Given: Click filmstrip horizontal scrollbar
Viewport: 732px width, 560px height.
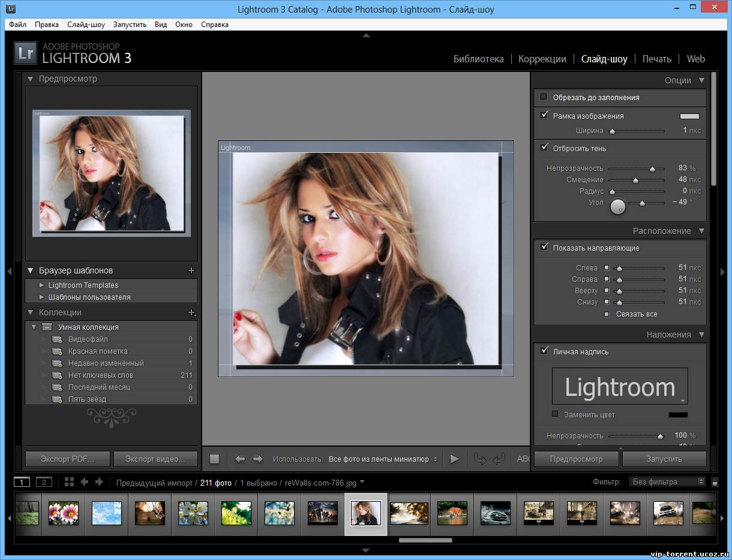Looking at the screenshot, I should tap(425, 540).
